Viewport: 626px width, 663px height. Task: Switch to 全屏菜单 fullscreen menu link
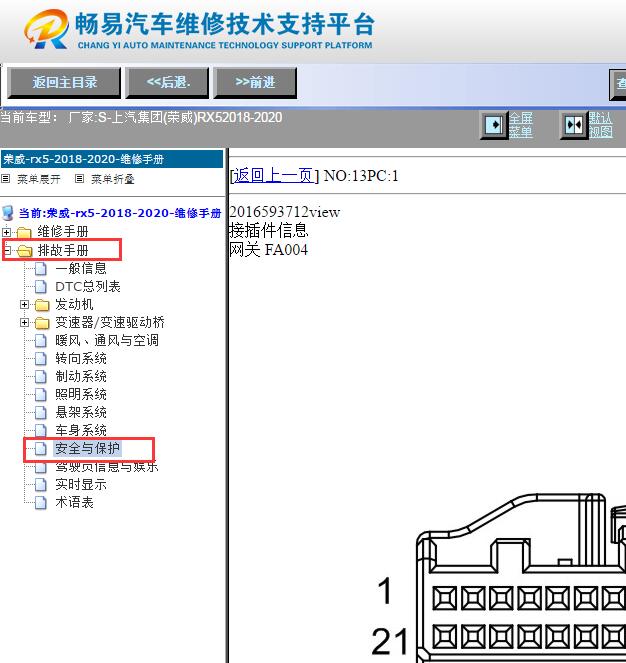pos(520,125)
